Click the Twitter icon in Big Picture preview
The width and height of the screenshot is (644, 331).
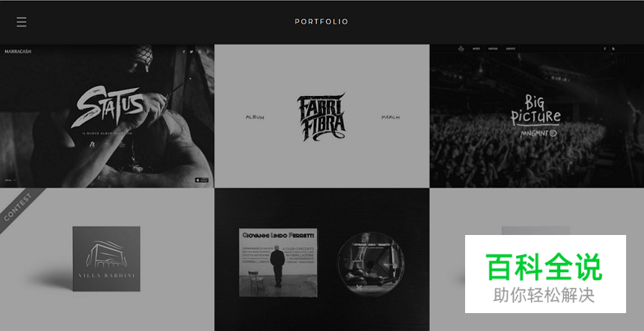(613, 49)
